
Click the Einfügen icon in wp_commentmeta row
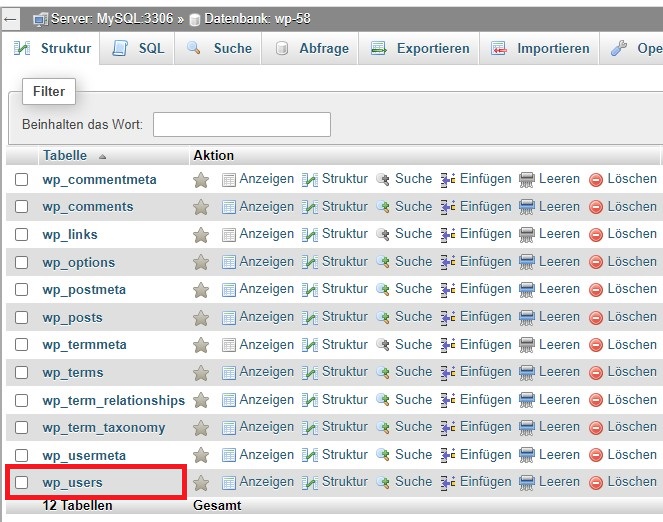(448, 180)
